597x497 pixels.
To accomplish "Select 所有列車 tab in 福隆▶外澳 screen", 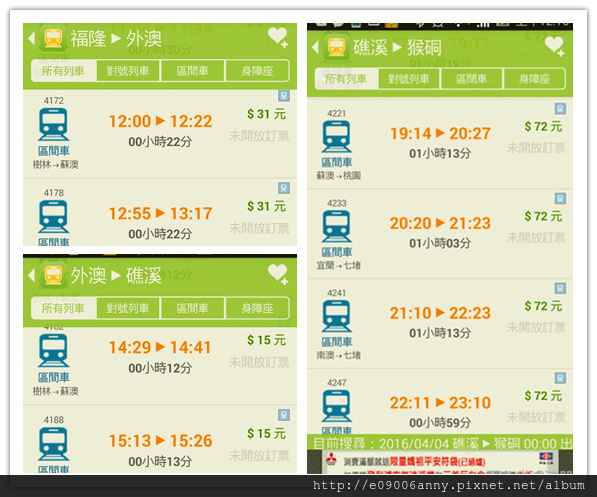I will (63, 71).
